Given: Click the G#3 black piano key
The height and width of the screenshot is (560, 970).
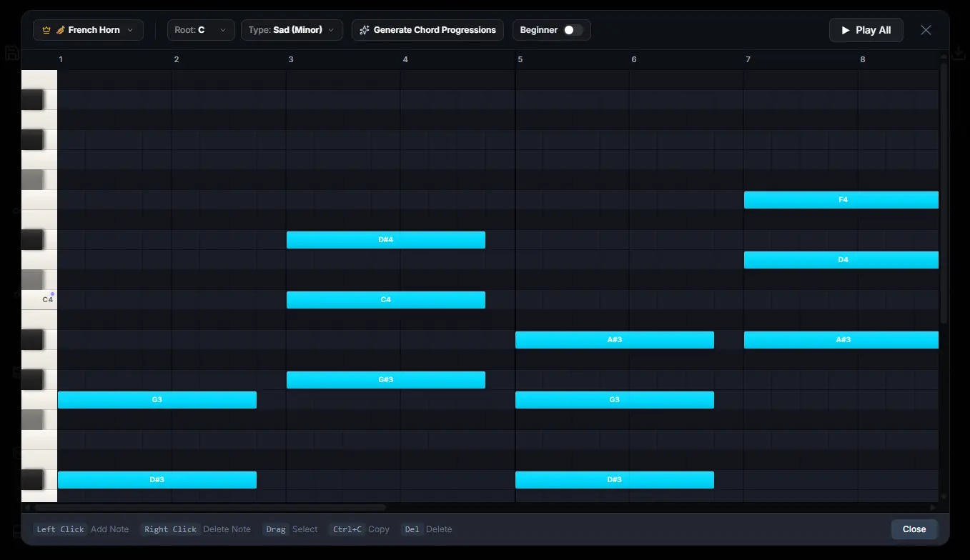Looking at the screenshot, I should point(32,380).
